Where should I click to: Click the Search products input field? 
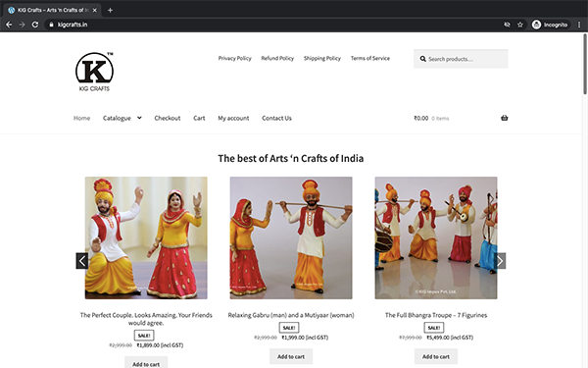(461, 59)
